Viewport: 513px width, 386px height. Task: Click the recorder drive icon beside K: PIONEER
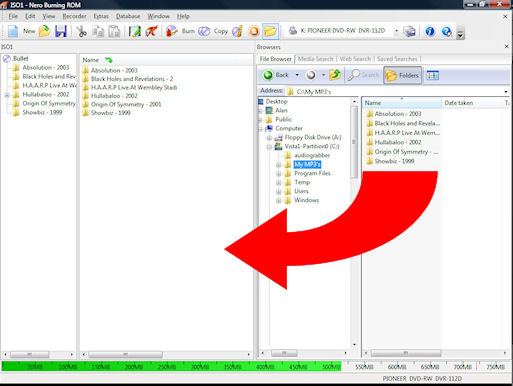click(293, 31)
